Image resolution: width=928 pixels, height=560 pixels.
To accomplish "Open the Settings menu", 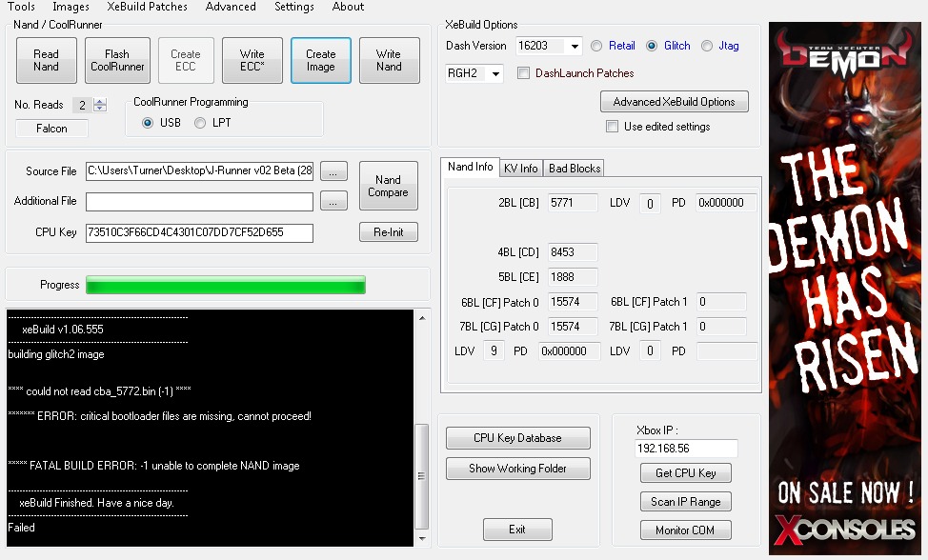I will tap(294, 7).
